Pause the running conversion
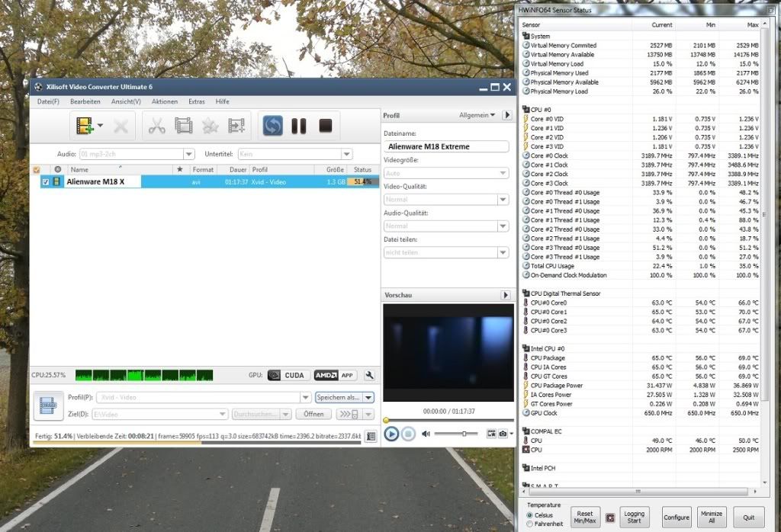 [x=299, y=126]
